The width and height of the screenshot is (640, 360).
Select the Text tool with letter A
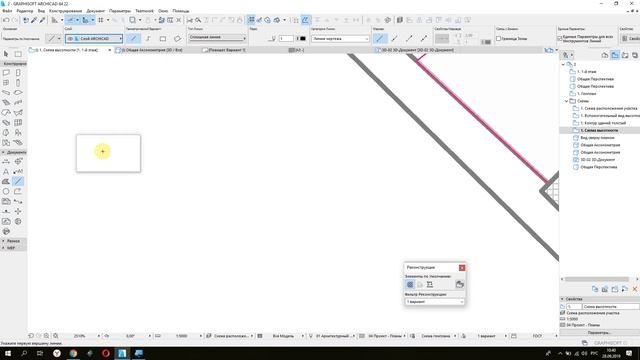pos(6,171)
